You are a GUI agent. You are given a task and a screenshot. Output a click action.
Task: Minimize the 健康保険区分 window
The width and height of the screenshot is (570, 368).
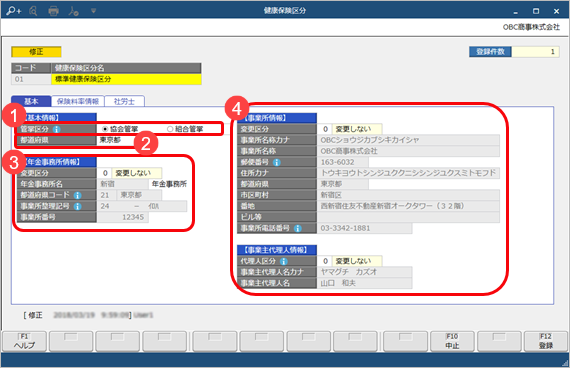pyautogui.click(x=515, y=12)
